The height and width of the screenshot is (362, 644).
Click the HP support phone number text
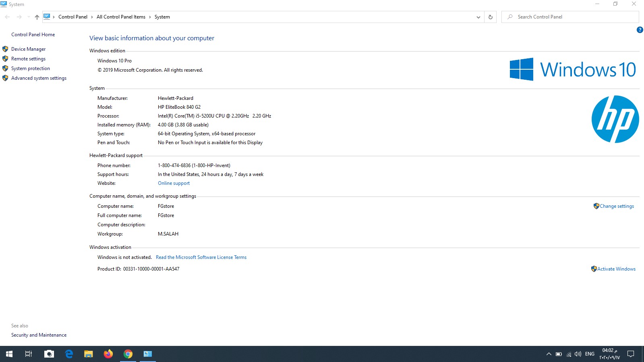(x=194, y=165)
